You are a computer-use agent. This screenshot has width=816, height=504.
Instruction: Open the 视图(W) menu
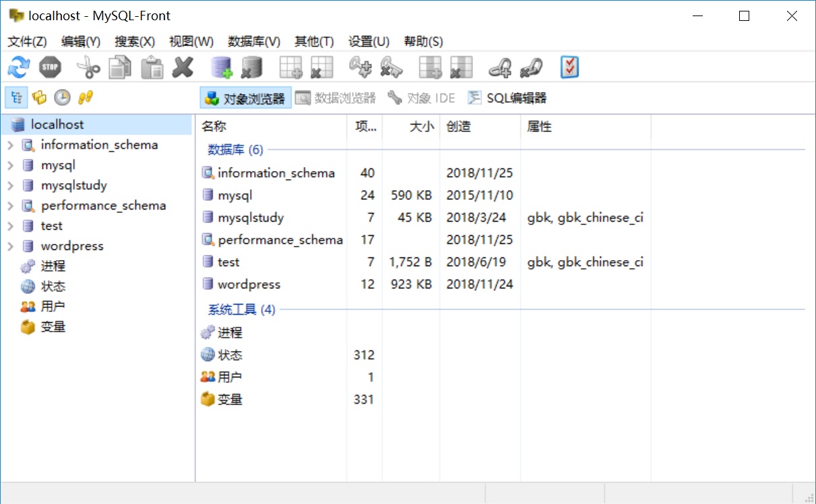[x=191, y=42]
